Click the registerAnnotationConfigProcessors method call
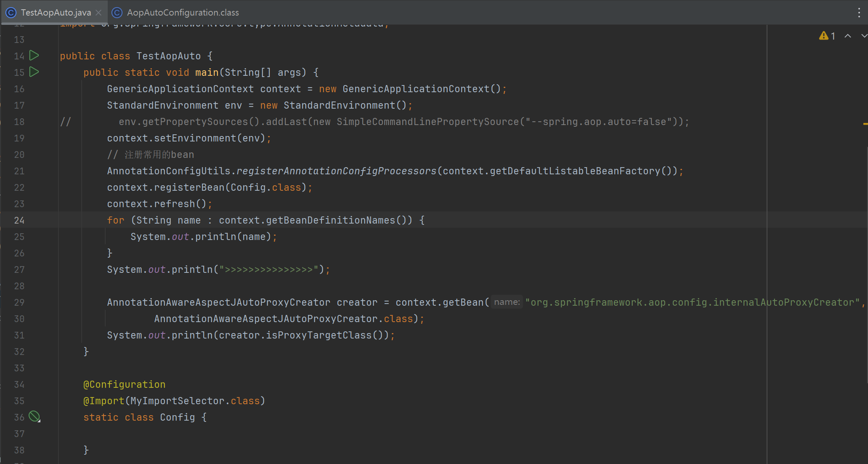The width and height of the screenshot is (868, 464). tap(337, 171)
